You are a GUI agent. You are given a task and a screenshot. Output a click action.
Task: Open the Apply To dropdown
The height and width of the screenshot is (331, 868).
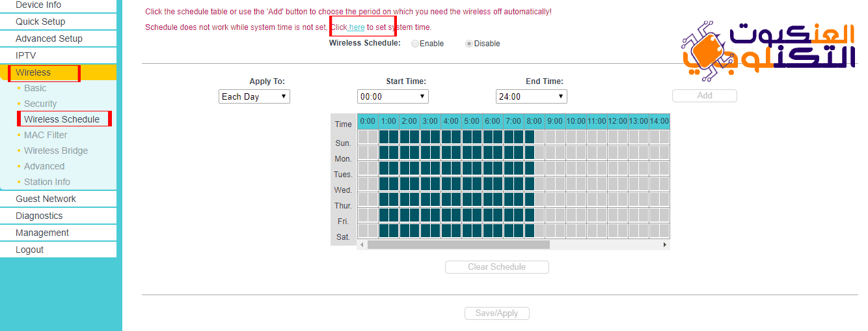254,96
